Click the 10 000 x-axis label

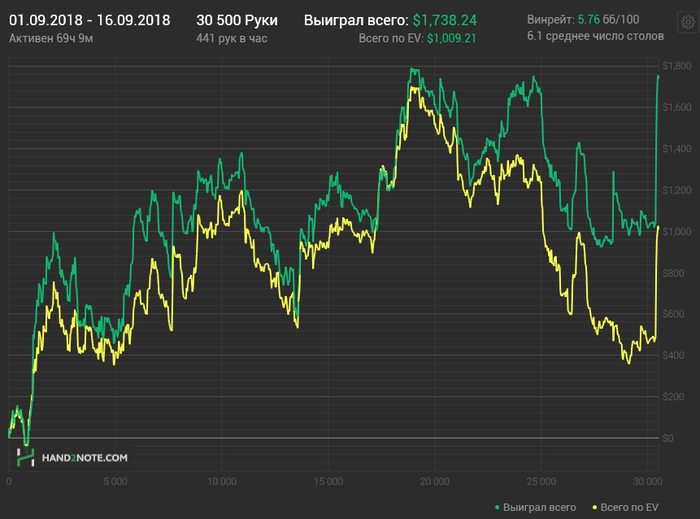[222, 482]
